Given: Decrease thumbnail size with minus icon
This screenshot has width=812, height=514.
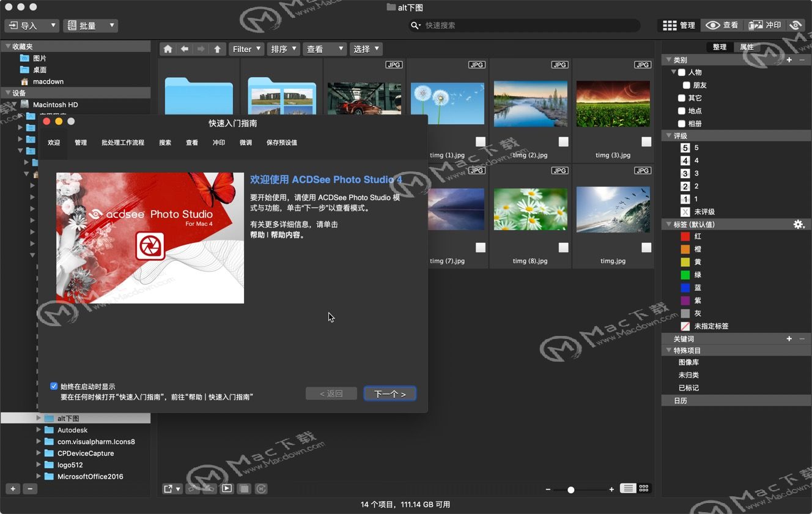Looking at the screenshot, I should click(x=548, y=490).
